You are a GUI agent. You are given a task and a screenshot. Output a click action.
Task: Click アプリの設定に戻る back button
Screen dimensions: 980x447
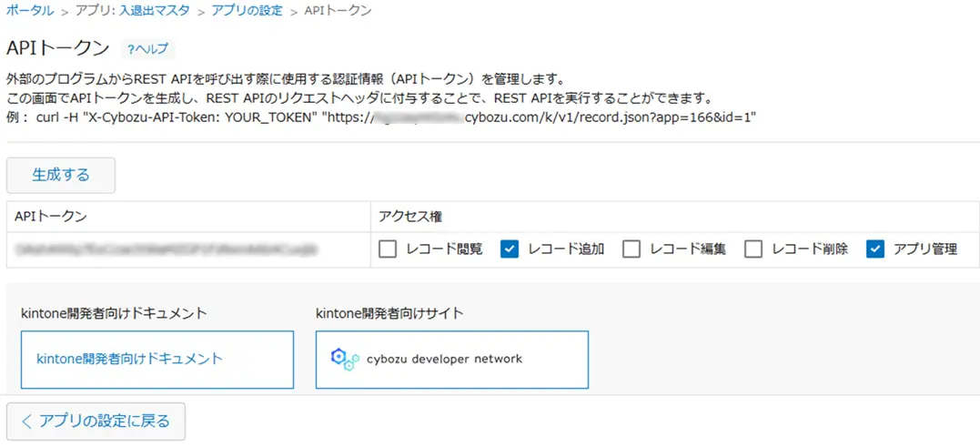pos(96,422)
